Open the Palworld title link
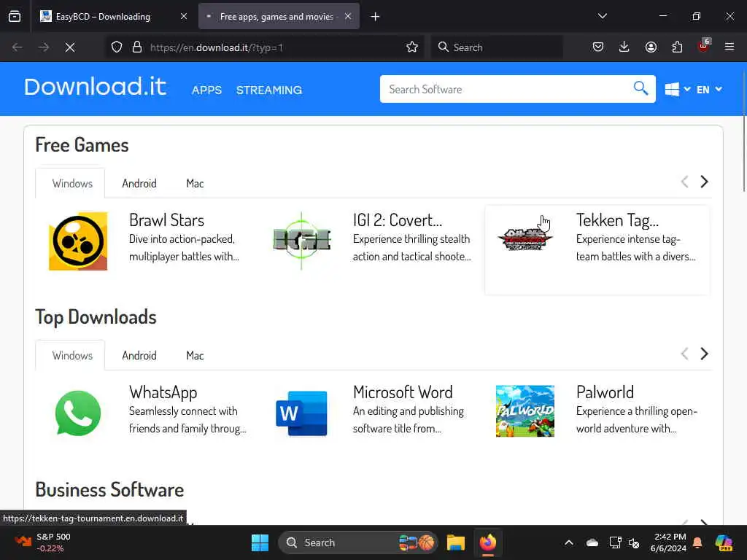Image resolution: width=747 pixels, height=560 pixels. [x=605, y=392]
